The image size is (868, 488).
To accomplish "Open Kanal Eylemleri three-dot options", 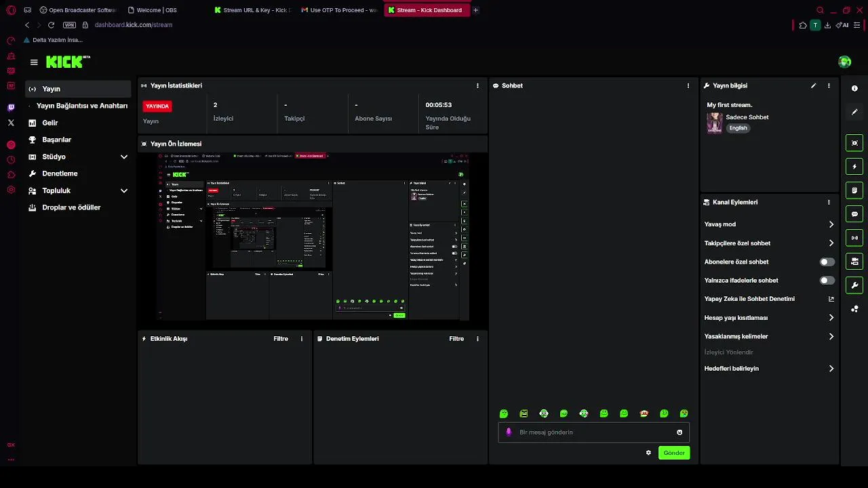I will click(829, 202).
